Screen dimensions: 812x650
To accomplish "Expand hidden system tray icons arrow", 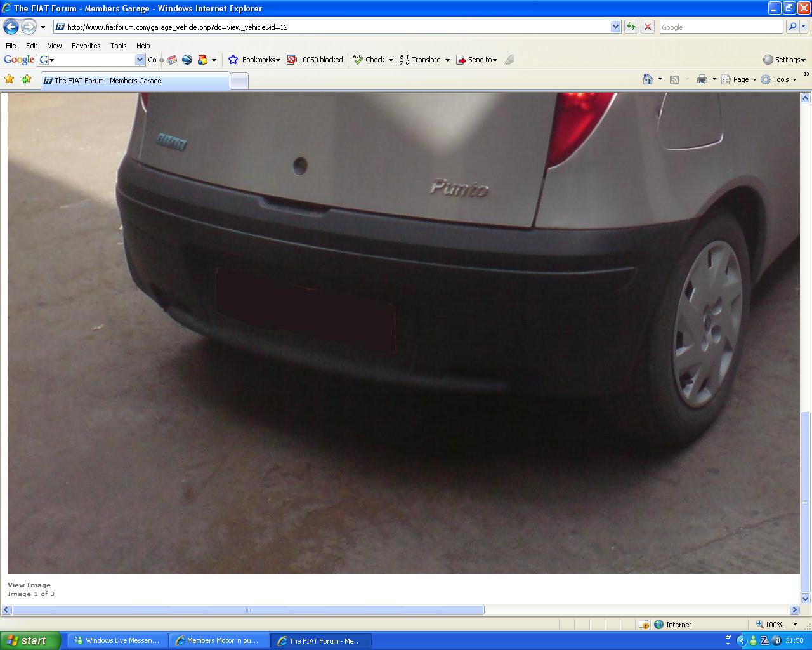I will 740,640.
